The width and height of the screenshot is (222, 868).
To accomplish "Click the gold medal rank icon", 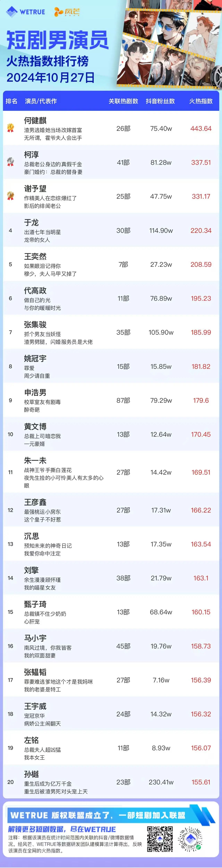I will 10,128.
